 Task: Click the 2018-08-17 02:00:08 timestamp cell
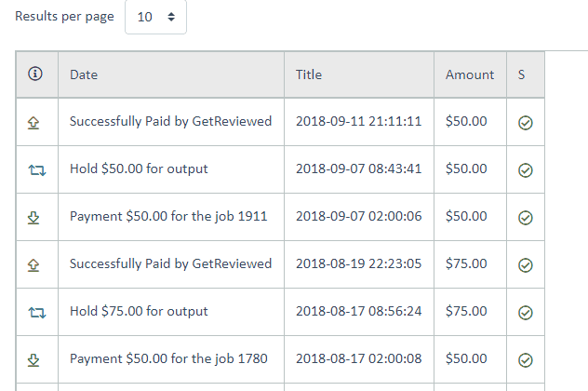[x=359, y=359]
